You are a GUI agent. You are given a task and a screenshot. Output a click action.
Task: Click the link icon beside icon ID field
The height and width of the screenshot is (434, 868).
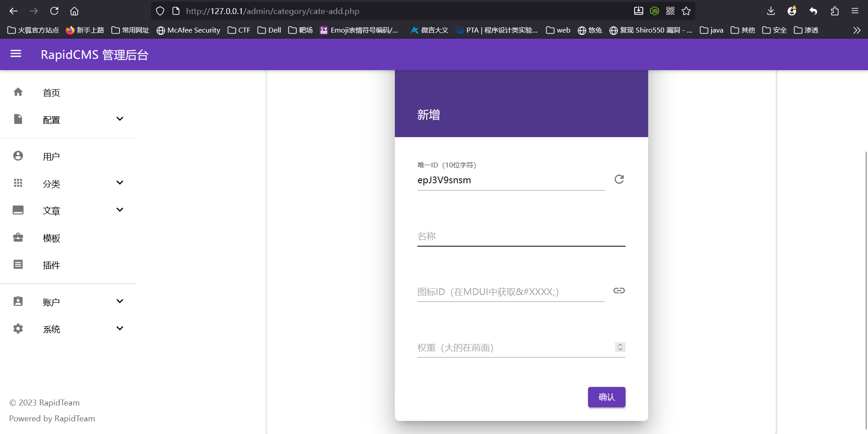click(619, 291)
